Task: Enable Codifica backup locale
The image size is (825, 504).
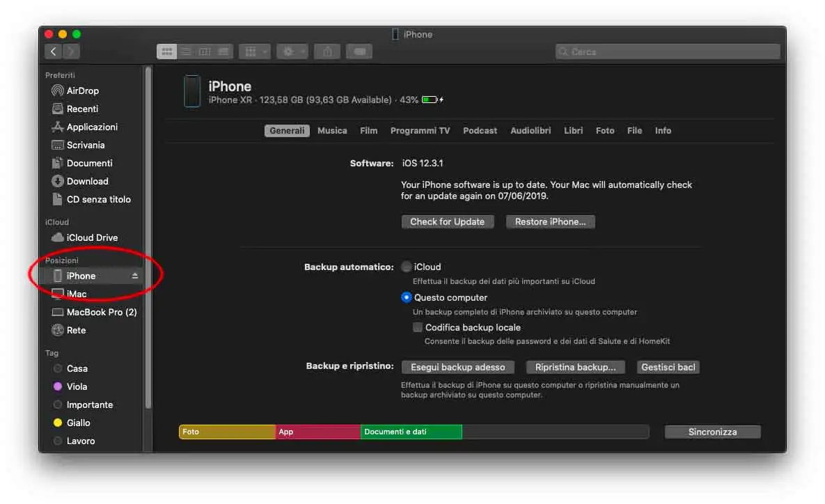Action: 417,327
